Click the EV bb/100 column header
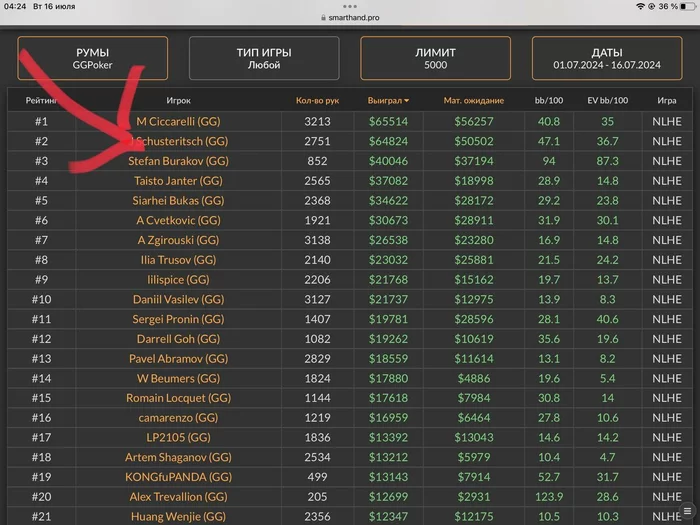 click(x=607, y=100)
